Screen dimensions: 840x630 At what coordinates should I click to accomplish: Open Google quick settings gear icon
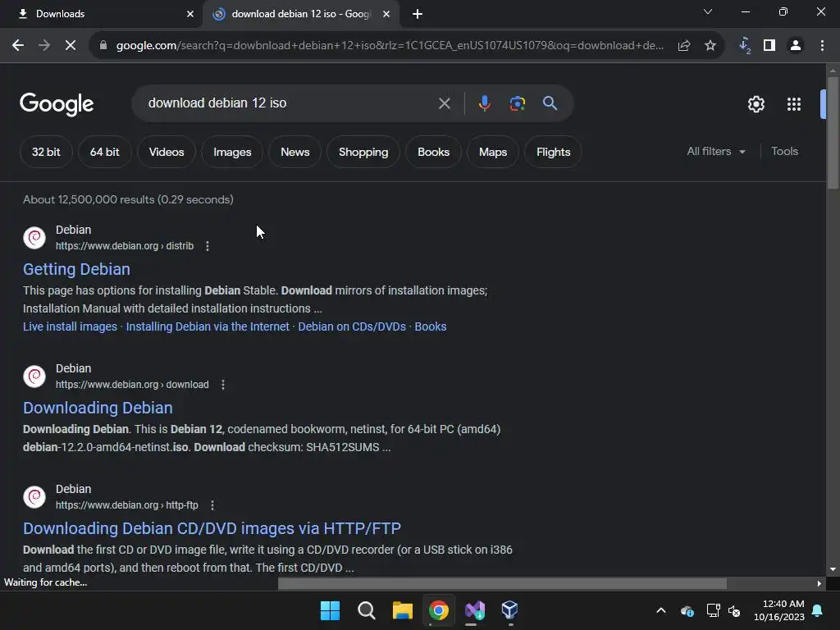click(x=756, y=104)
